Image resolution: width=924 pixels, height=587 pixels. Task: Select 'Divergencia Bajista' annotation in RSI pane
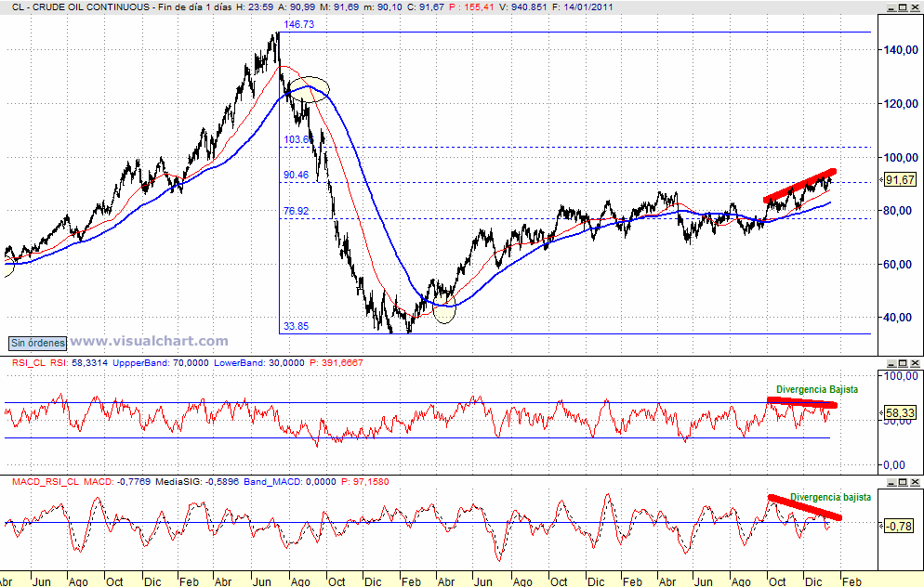click(x=817, y=390)
